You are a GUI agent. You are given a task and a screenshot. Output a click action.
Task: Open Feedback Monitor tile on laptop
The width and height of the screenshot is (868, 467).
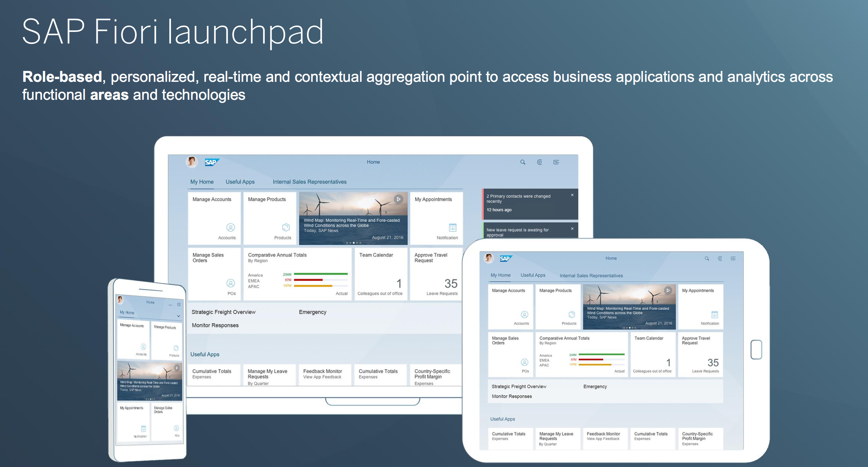pos(325,375)
